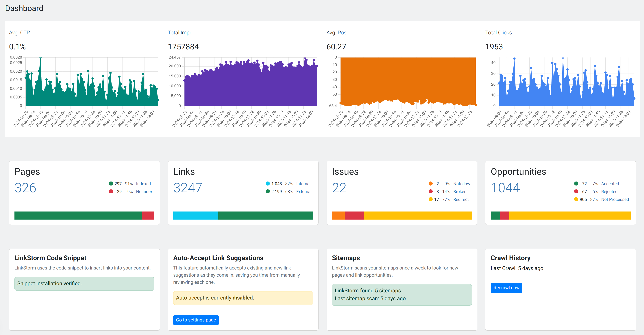
Task: Click the Avg. Pos value 60.27
Action: (x=336, y=47)
